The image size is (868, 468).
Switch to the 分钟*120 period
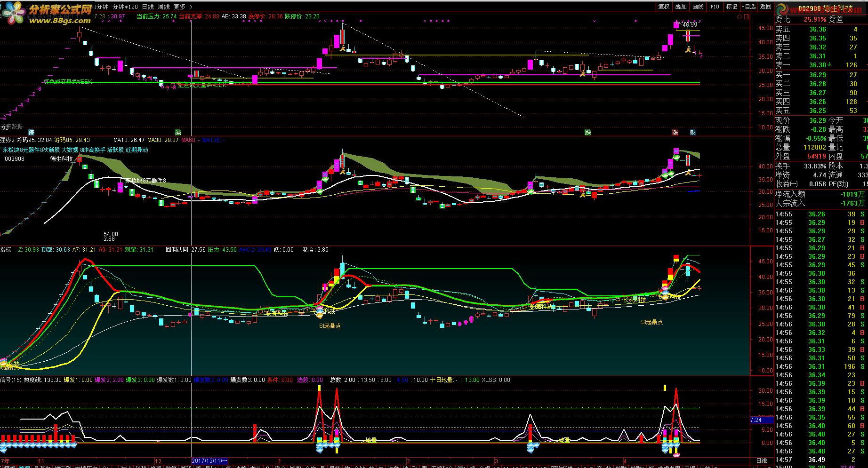click(125, 7)
